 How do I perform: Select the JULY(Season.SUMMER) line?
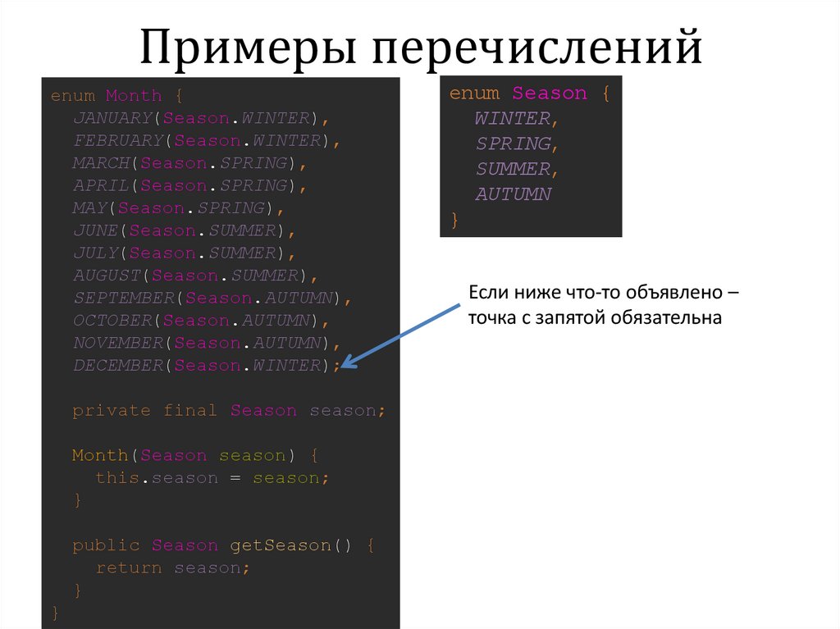pyautogui.click(x=184, y=253)
